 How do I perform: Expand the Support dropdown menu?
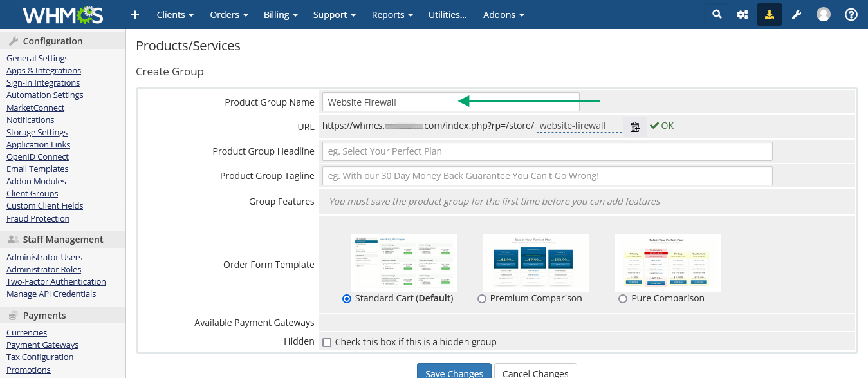(x=335, y=14)
